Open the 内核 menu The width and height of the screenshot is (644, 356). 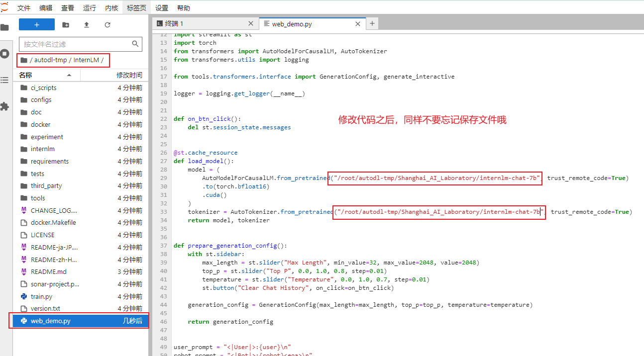tap(111, 7)
